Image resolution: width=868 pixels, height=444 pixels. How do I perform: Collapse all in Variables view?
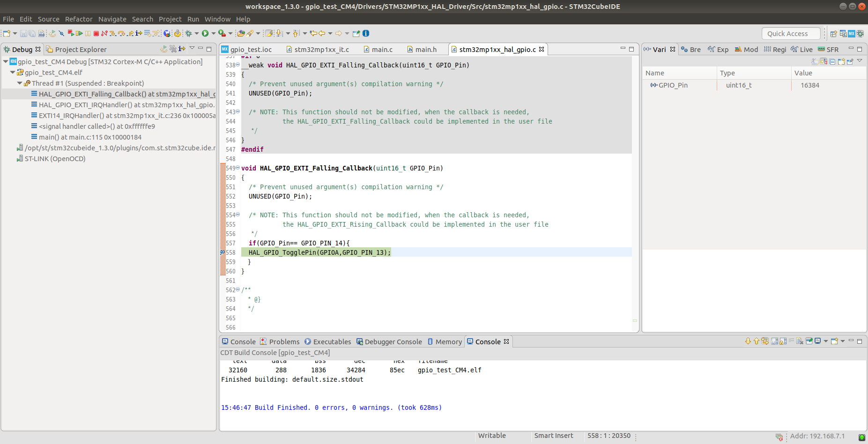[x=832, y=61]
